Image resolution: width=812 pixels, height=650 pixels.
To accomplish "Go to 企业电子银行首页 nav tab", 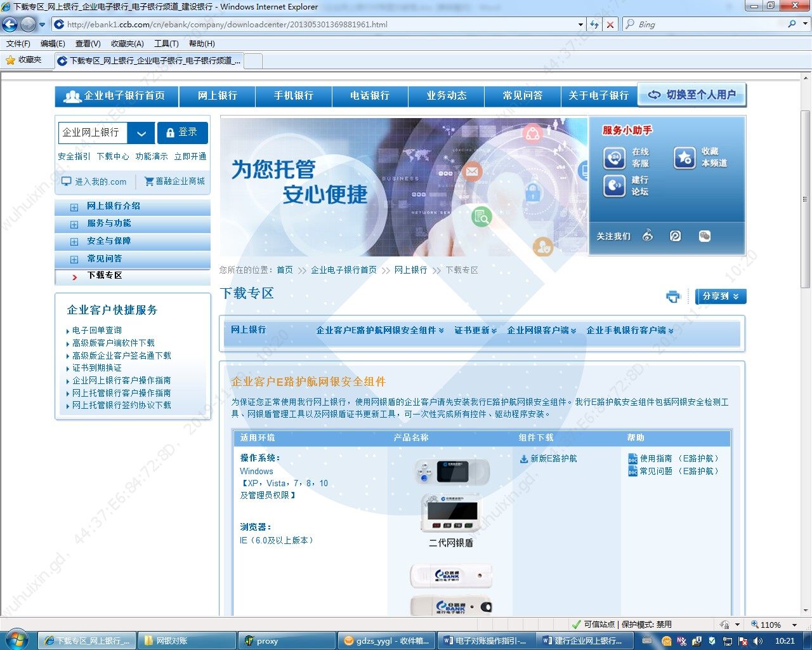I will pos(117,96).
